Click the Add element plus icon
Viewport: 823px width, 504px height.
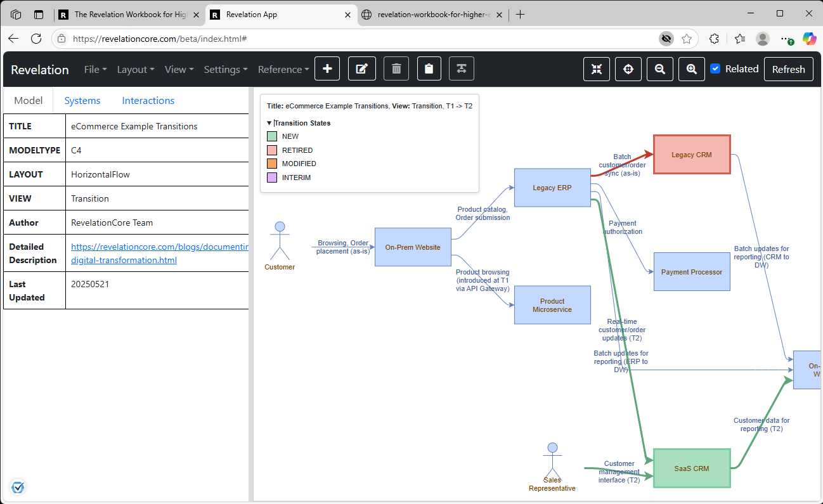coord(327,68)
